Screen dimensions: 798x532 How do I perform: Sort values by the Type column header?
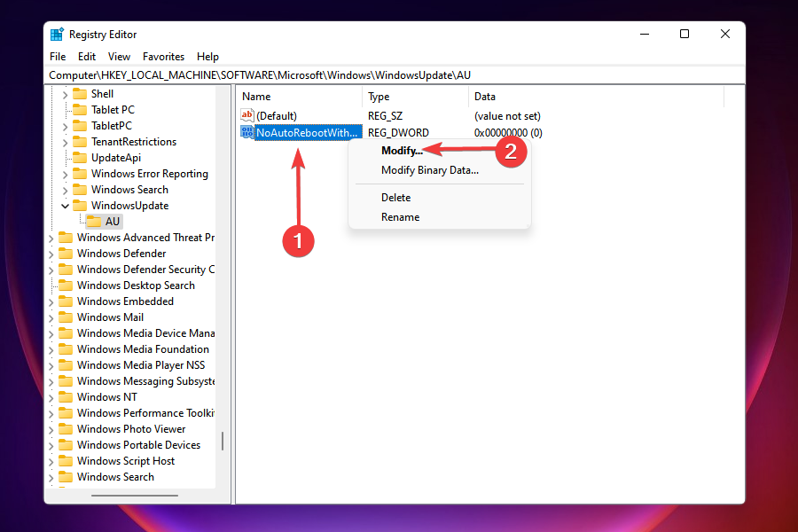(x=415, y=97)
